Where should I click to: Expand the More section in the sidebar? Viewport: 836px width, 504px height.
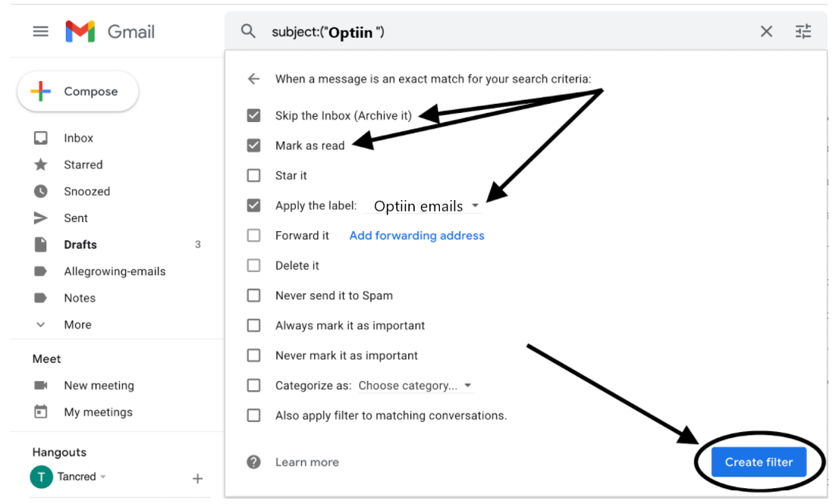pos(77,324)
